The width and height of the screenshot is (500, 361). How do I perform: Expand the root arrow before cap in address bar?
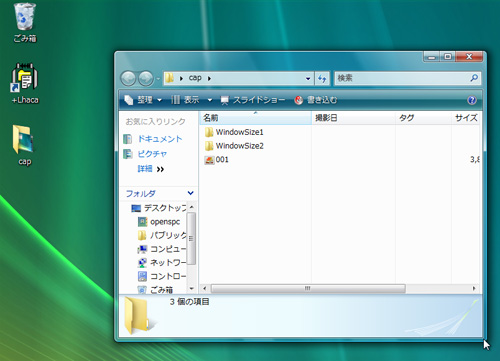181,79
